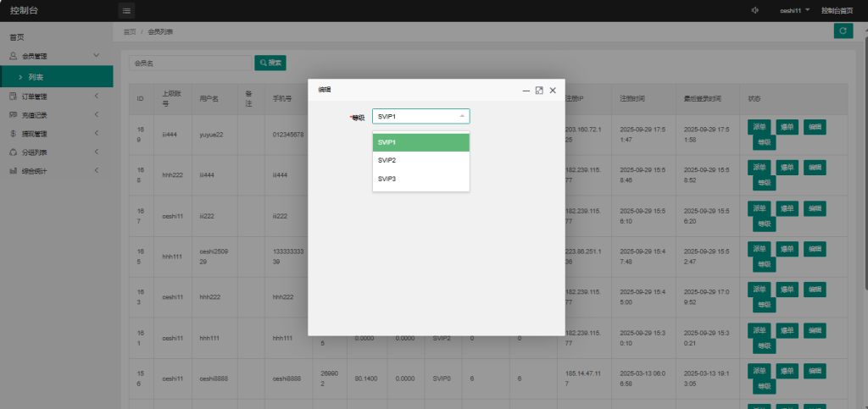Click the 提现管理 dollar icon
The height and width of the screenshot is (409, 868).
(14, 134)
